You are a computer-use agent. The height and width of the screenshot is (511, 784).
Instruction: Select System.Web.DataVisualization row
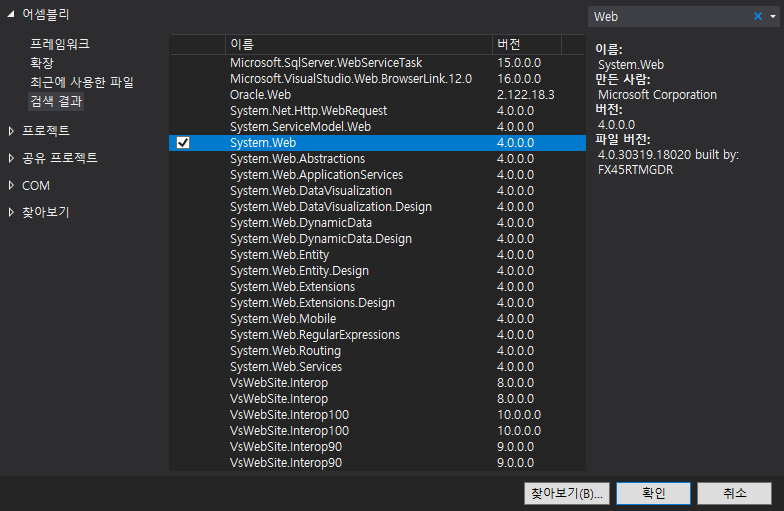click(378, 191)
